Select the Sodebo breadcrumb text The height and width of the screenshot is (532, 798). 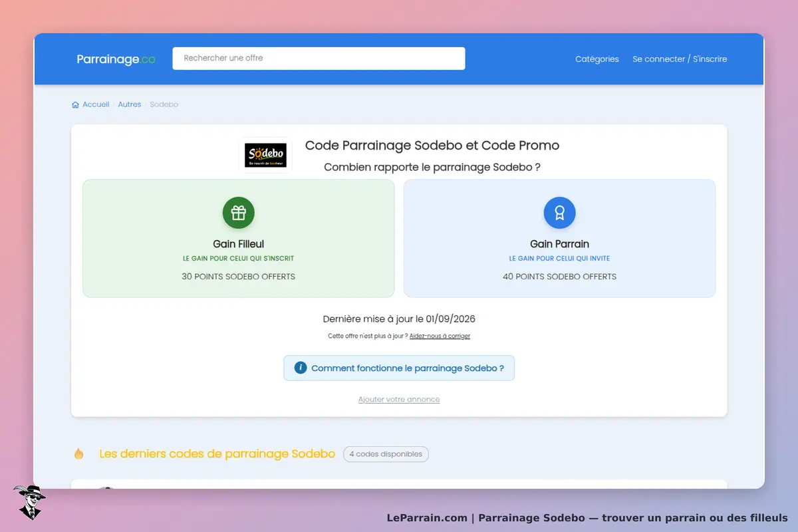(164, 104)
